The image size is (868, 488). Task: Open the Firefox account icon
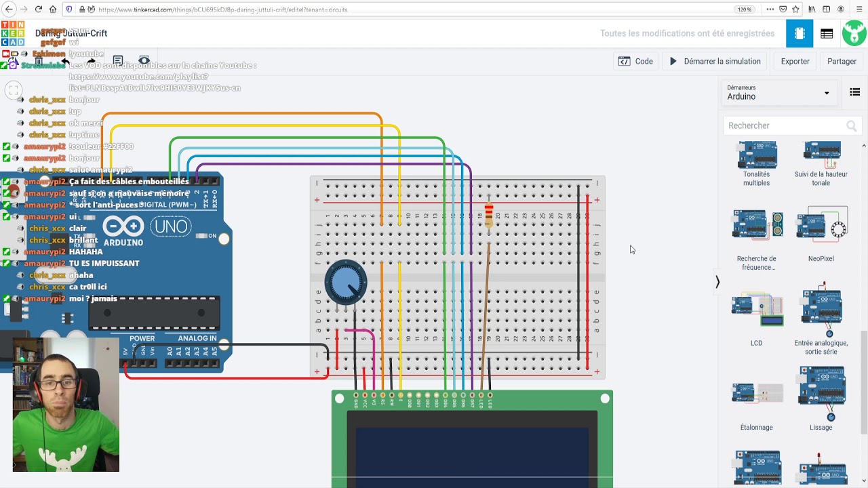[x=841, y=9]
